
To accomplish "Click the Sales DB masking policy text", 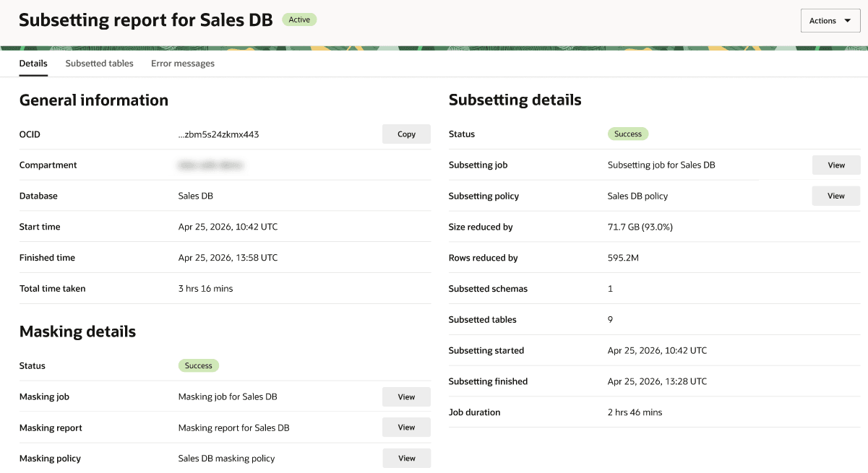I will coord(226,459).
